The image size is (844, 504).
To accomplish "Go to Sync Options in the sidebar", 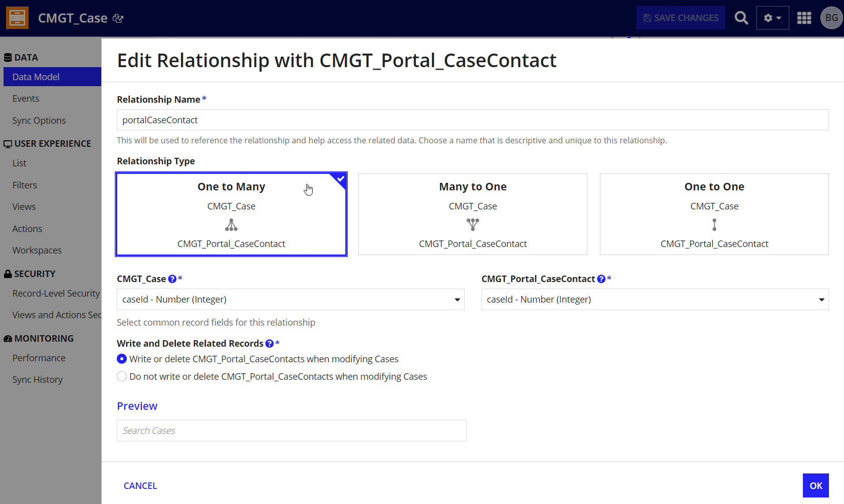I will click(x=39, y=120).
